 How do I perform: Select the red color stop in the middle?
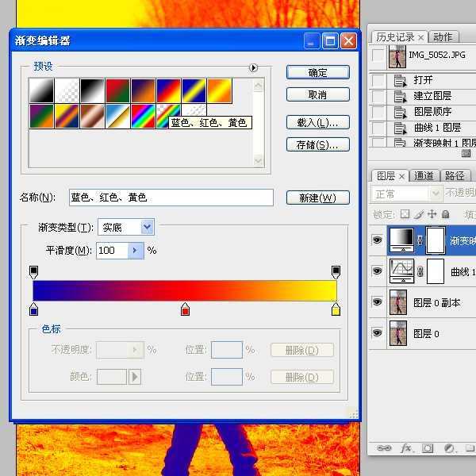pos(185,309)
